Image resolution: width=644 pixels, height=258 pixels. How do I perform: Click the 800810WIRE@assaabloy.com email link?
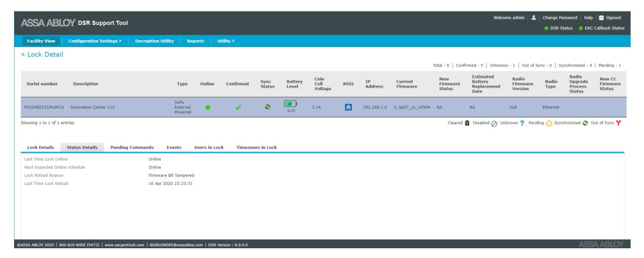coord(176,245)
